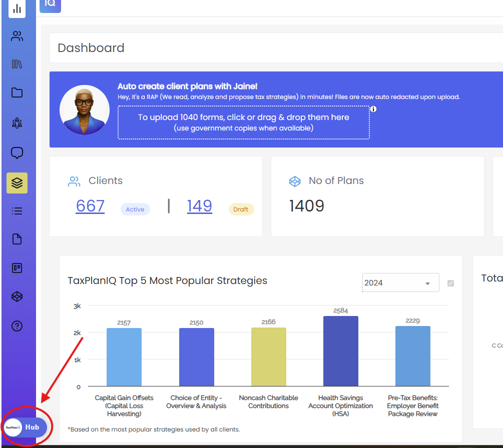Click the 2157 value label
The image size is (503, 448).
pyautogui.click(x=124, y=322)
